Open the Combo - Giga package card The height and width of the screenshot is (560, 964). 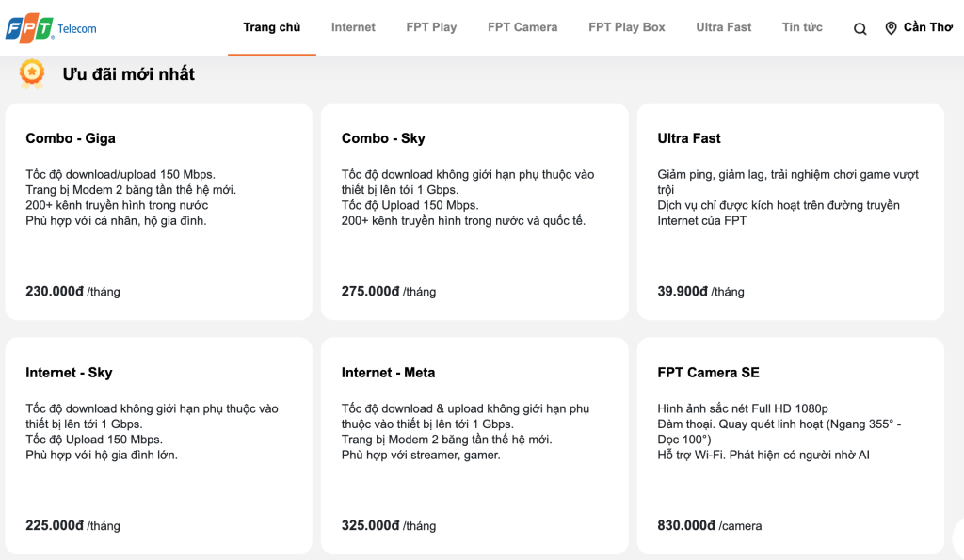(158, 212)
